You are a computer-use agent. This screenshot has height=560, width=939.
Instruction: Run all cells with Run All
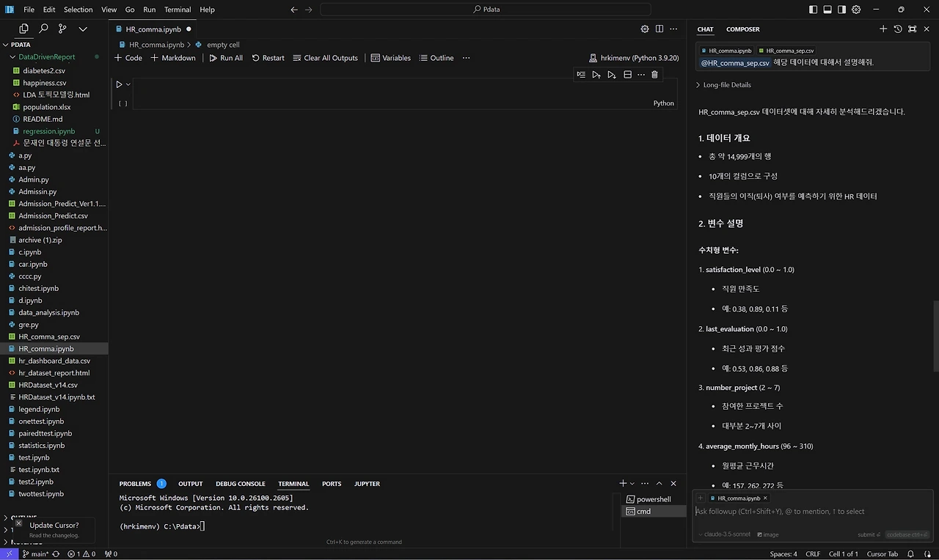point(225,58)
